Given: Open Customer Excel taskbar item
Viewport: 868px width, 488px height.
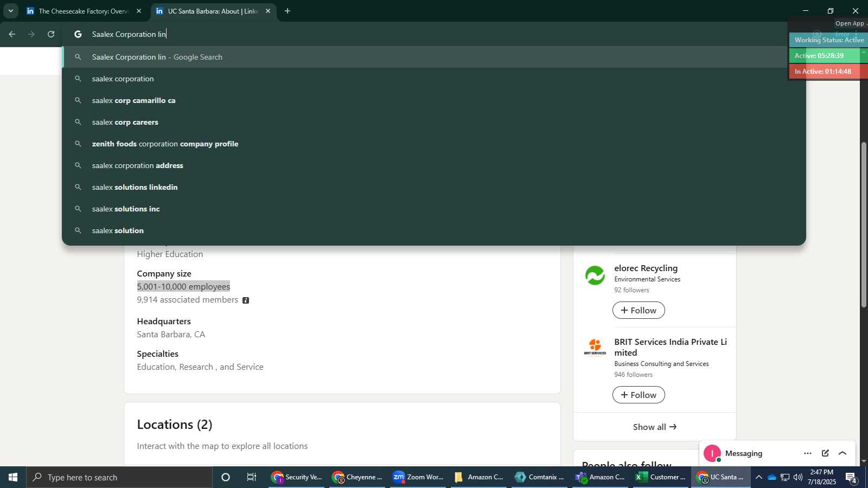Looking at the screenshot, I should [x=662, y=477].
